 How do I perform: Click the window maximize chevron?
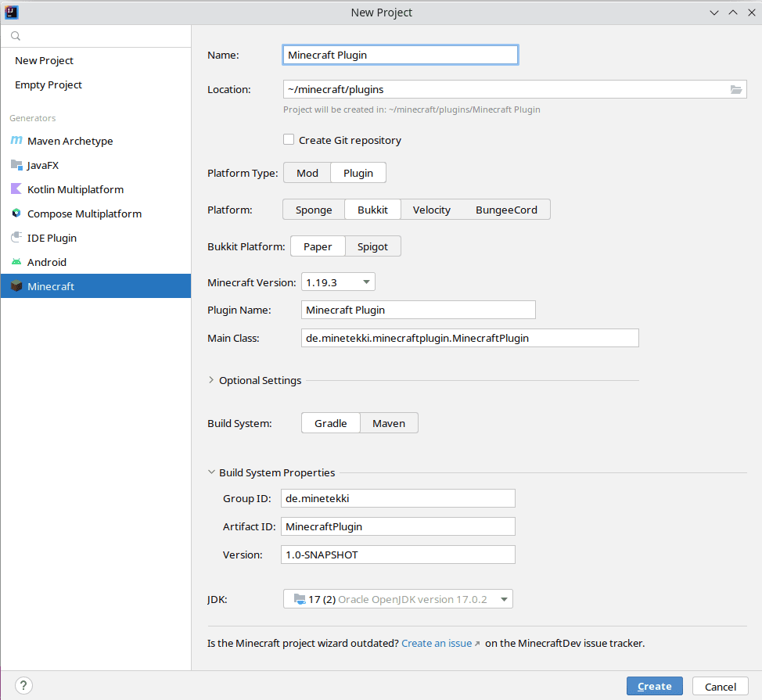pos(733,13)
